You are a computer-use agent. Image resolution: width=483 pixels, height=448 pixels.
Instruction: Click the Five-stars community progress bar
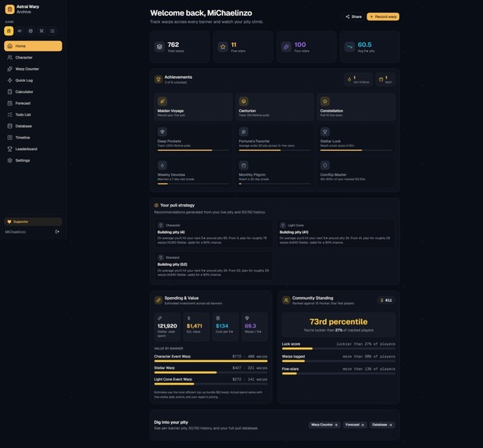[338, 374]
